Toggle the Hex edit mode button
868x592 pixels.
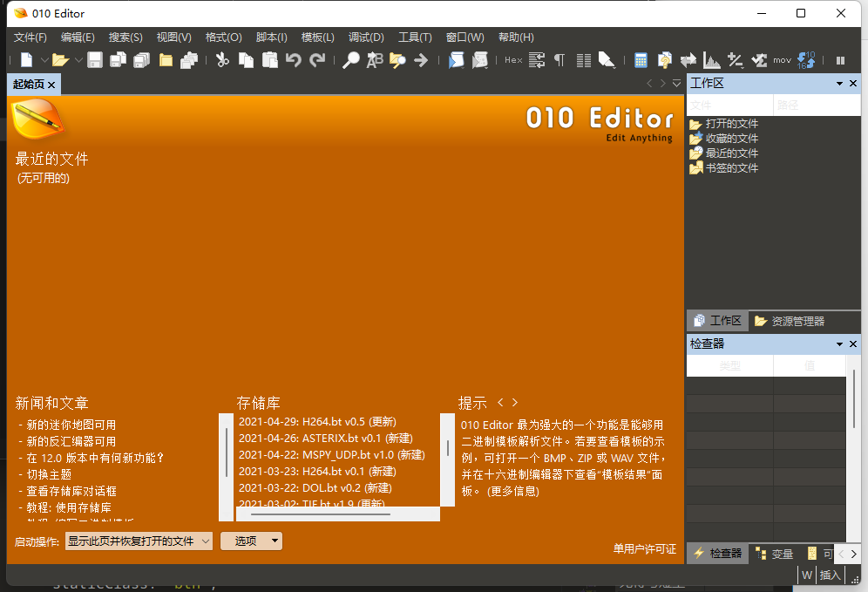tap(513, 60)
